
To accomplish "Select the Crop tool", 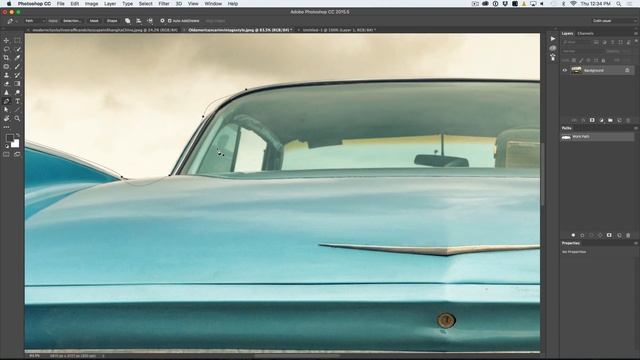I will coord(6,58).
